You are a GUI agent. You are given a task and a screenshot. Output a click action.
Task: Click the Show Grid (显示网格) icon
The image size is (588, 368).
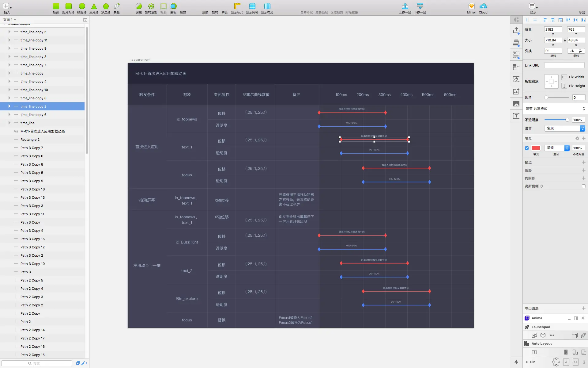[x=252, y=6]
